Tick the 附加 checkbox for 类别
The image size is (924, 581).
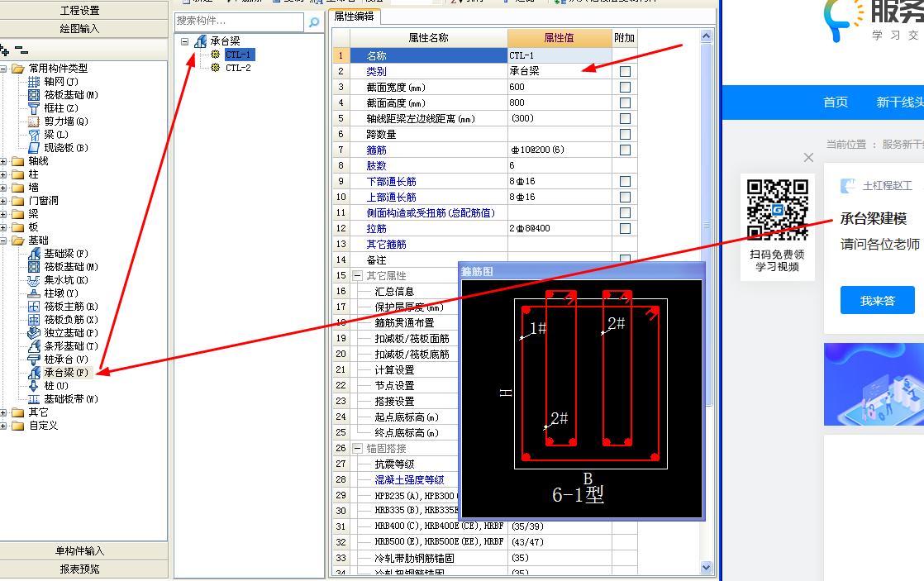pyautogui.click(x=626, y=71)
